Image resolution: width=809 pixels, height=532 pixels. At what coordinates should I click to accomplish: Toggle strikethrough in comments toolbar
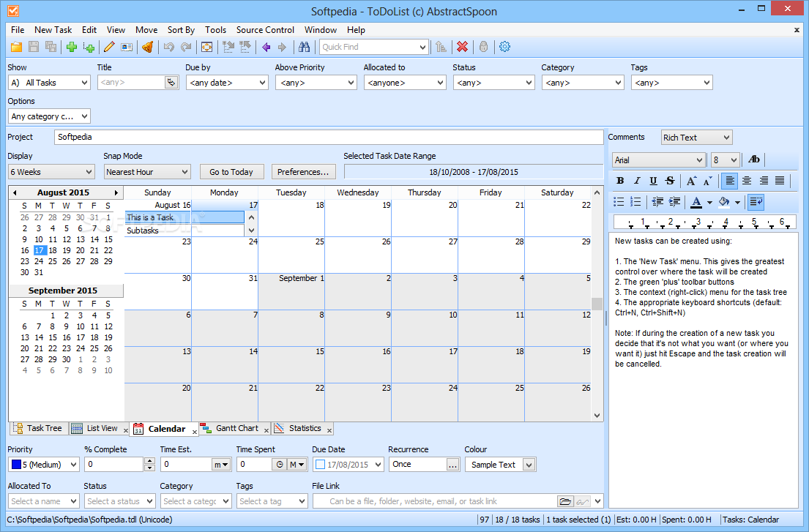click(x=670, y=181)
